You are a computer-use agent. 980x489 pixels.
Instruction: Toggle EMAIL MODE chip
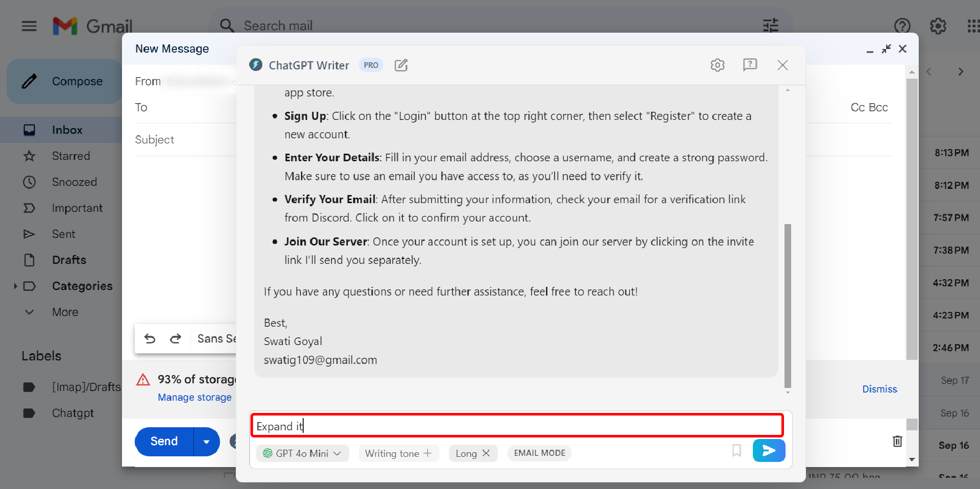[540, 453]
